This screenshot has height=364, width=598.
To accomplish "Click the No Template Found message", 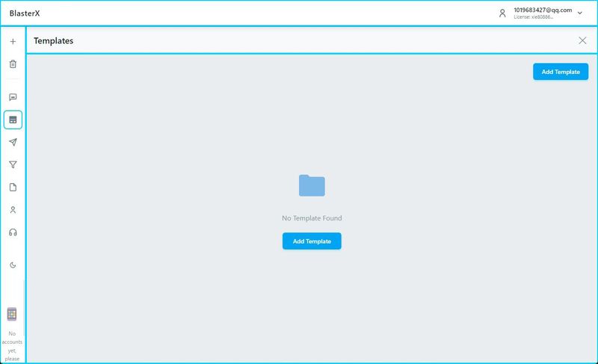I will (312, 218).
